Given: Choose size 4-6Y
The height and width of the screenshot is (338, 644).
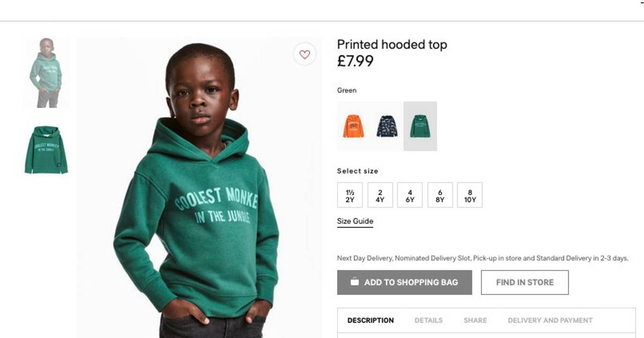Looking at the screenshot, I should [x=410, y=195].
